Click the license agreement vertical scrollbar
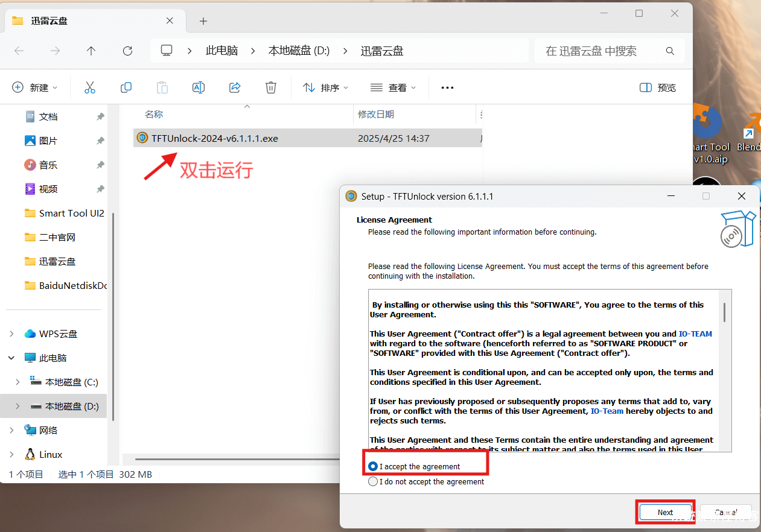The height and width of the screenshot is (532, 761). 725,313
